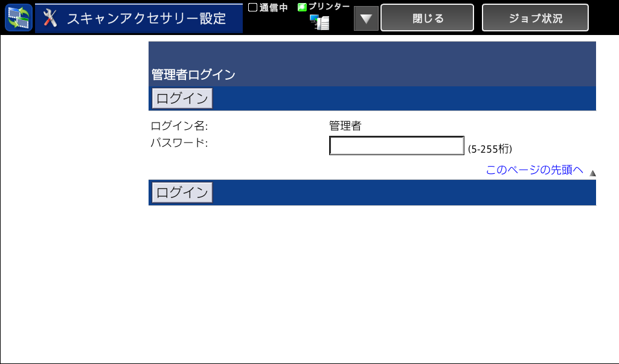The width and height of the screenshot is (619, 364).
Task: Click the upper ログイン button
Action: coord(182,98)
